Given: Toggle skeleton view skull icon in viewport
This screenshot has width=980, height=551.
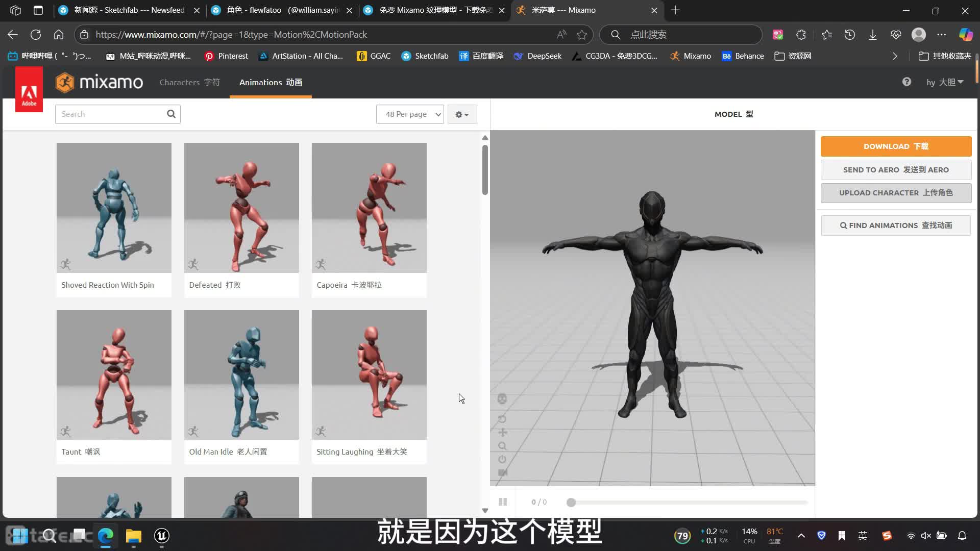Looking at the screenshot, I should [502, 399].
